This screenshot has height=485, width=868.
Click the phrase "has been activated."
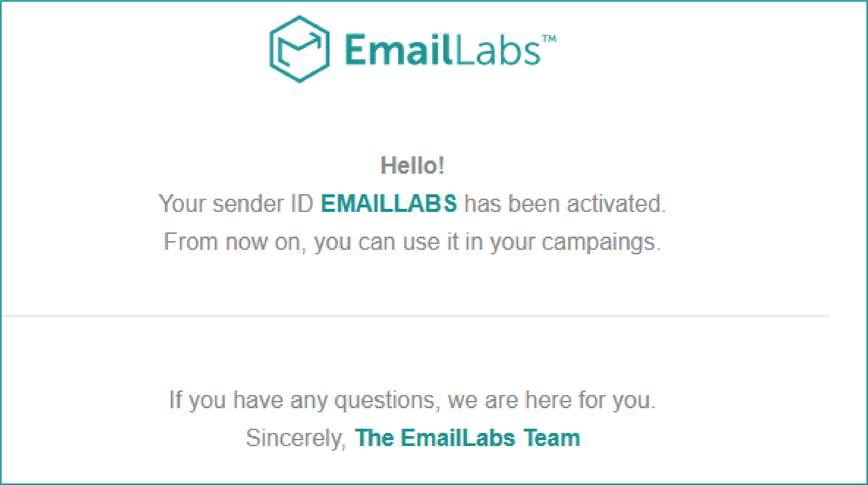565,204
